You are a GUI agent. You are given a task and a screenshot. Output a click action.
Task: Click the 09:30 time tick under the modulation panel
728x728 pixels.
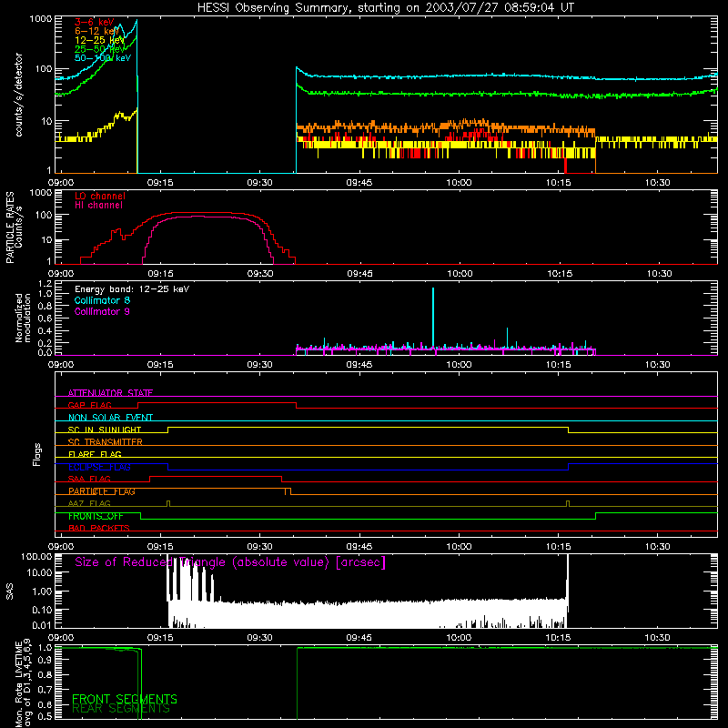click(260, 365)
